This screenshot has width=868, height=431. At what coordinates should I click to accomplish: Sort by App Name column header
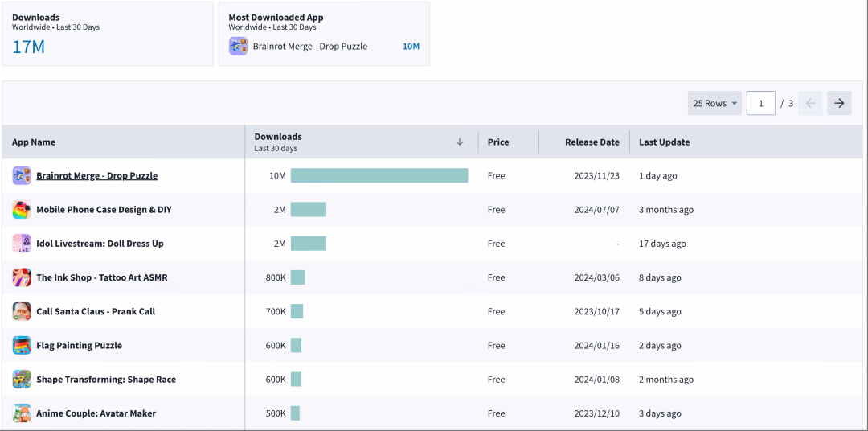point(34,142)
